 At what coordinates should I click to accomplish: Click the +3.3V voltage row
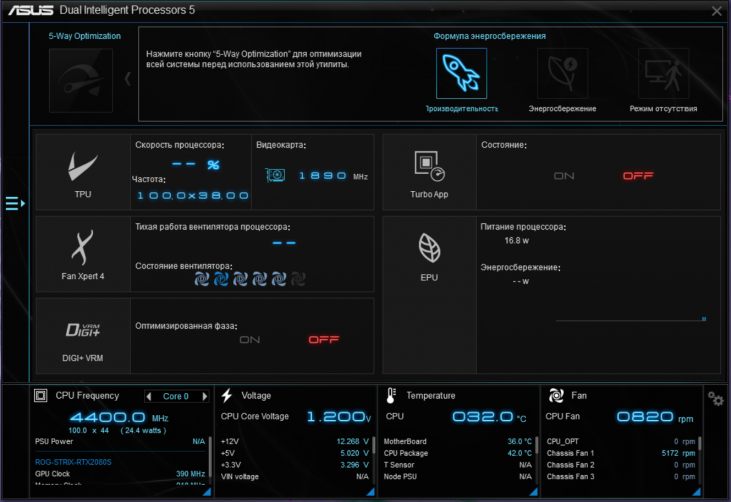[295, 465]
